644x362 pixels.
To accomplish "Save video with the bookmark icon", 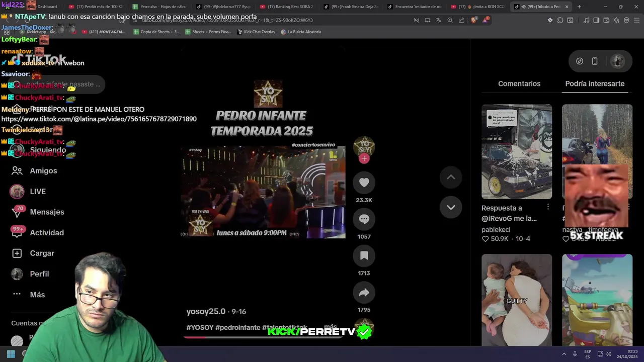I will 364,256.
